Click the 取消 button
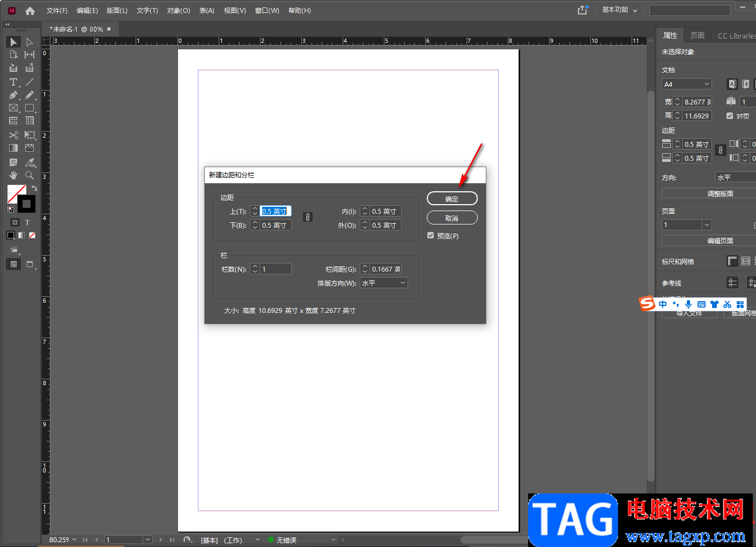Image resolution: width=756 pixels, height=547 pixels. (452, 218)
